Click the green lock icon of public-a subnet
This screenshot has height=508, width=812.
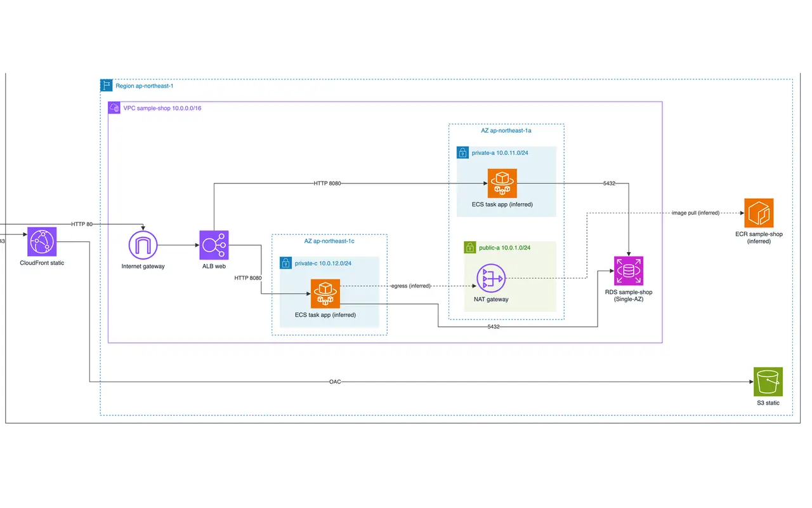tap(471, 248)
